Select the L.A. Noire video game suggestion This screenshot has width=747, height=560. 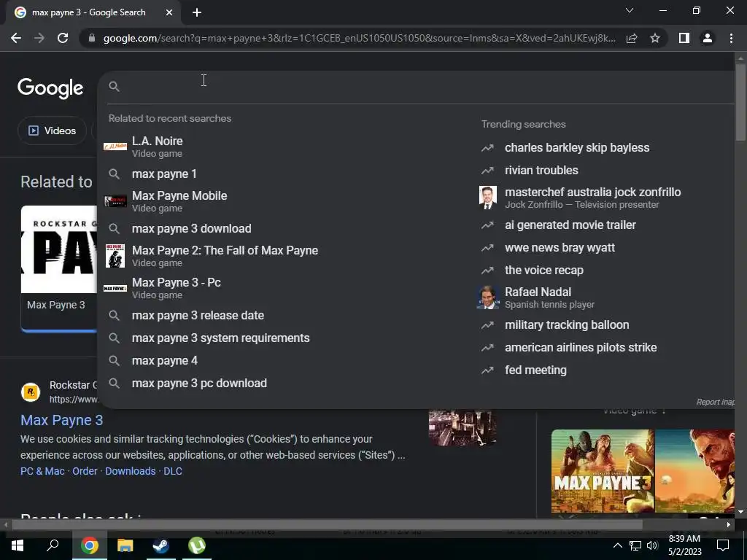286,147
